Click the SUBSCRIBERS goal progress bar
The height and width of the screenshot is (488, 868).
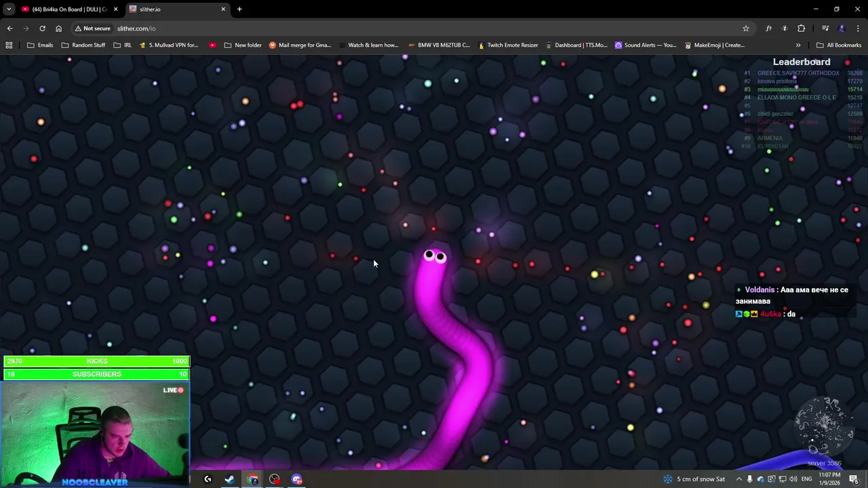coord(96,374)
